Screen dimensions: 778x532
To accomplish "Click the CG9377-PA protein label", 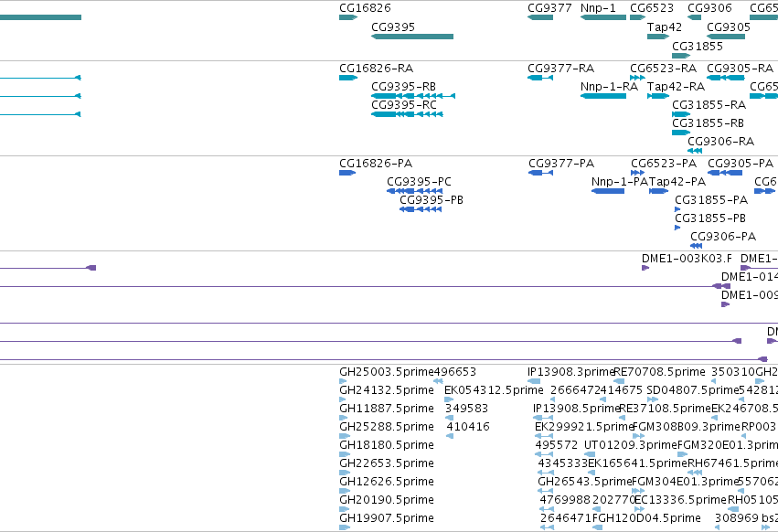I will point(561,164).
